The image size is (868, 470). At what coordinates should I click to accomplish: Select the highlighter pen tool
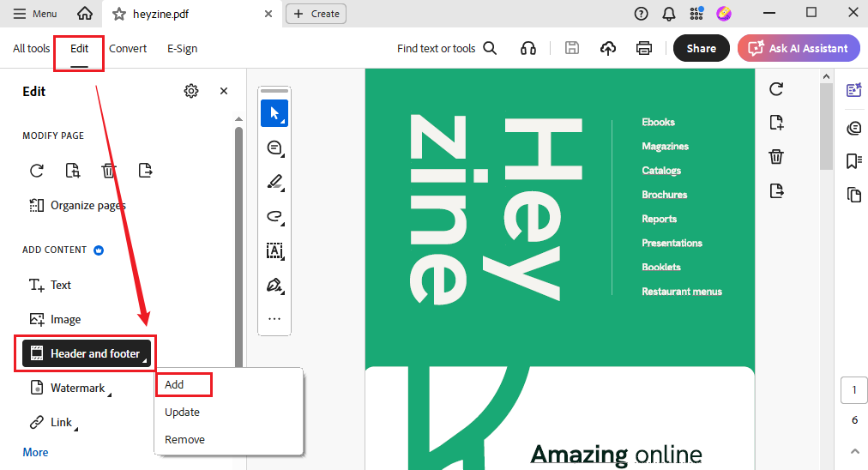click(x=274, y=182)
